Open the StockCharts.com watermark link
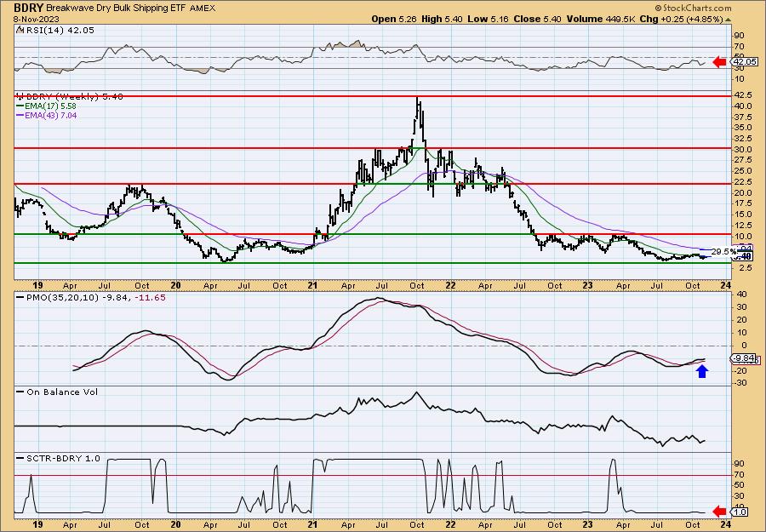The image size is (766, 532). point(693,8)
